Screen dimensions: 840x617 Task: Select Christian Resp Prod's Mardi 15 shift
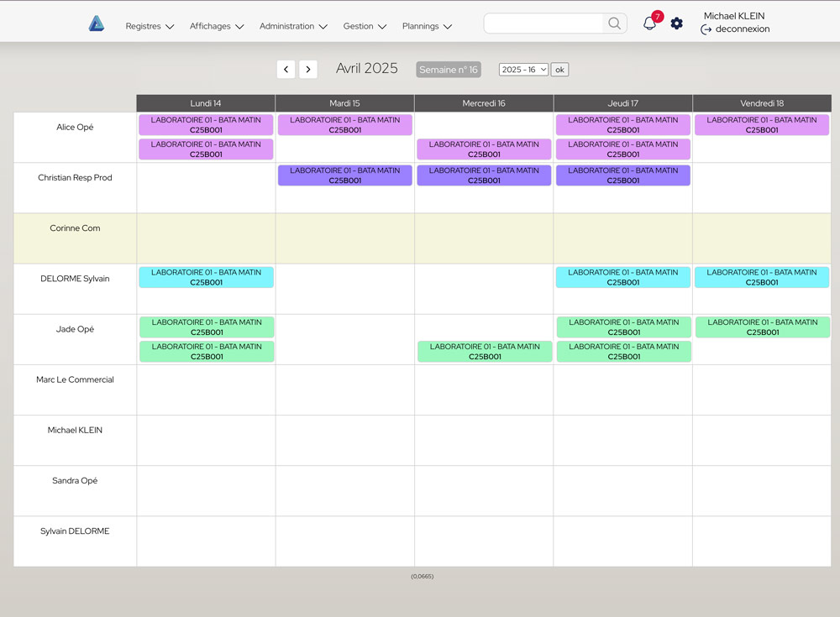[x=345, y=175]
